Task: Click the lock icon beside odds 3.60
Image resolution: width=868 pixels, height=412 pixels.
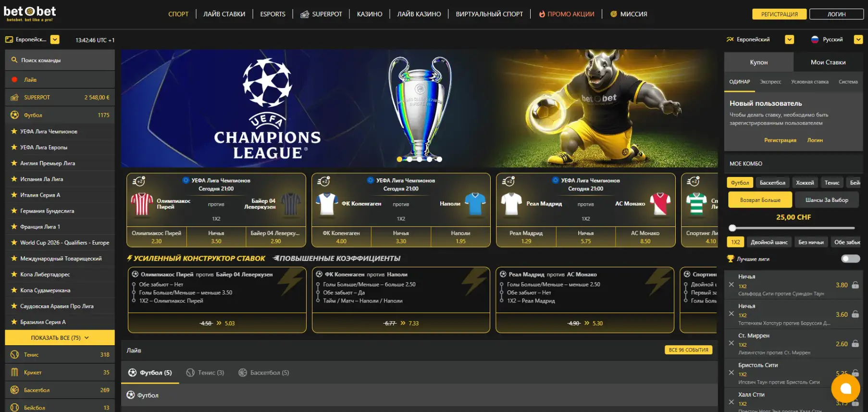Action: point(855,314)
